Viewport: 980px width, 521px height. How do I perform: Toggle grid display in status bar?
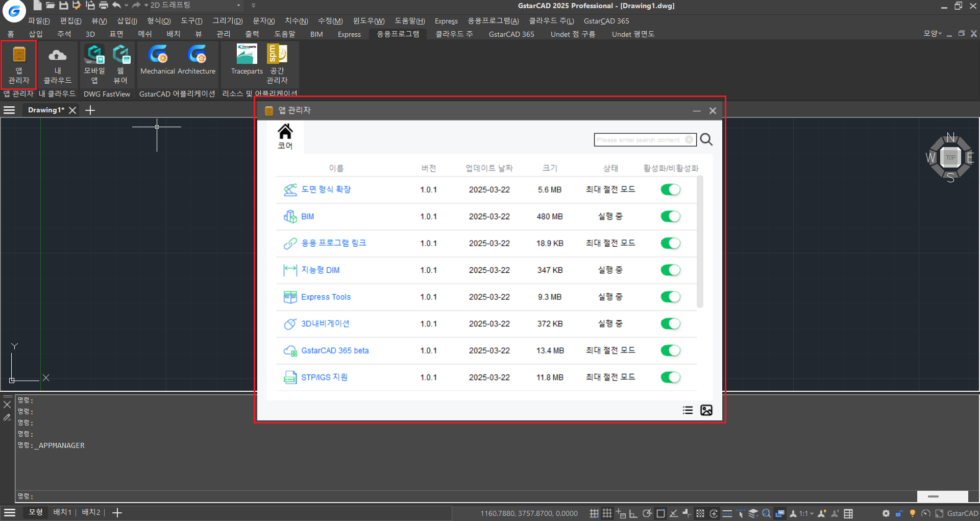tap(607, 513)
